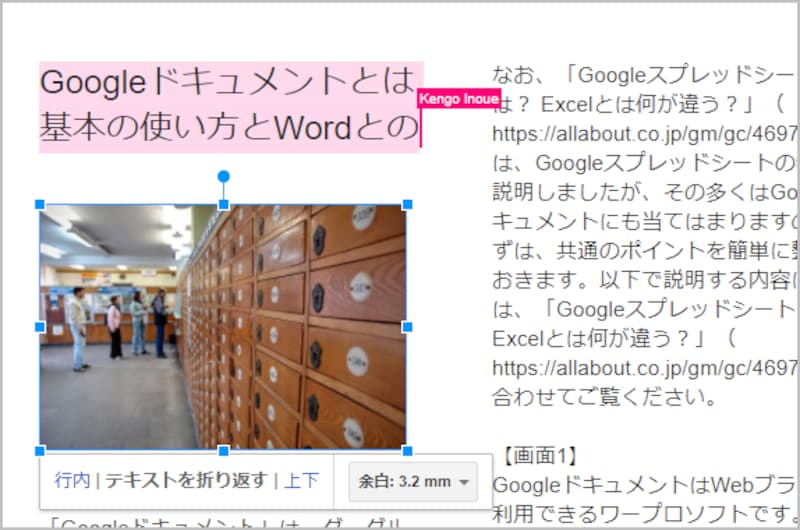Click the Kengo Inoue collaborator cursor label
The height and width of the screenshot is (530, 800).
[459, 98]
